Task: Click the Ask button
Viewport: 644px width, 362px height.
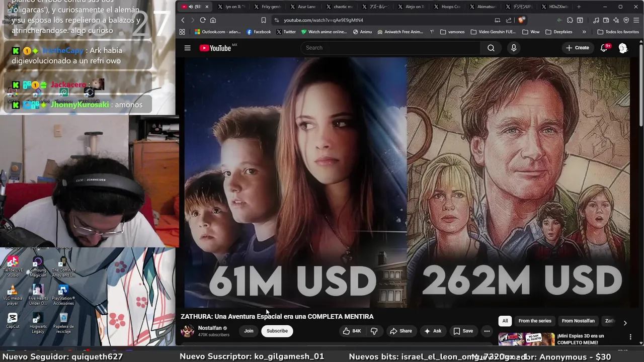Action: [x=433, y=331]
